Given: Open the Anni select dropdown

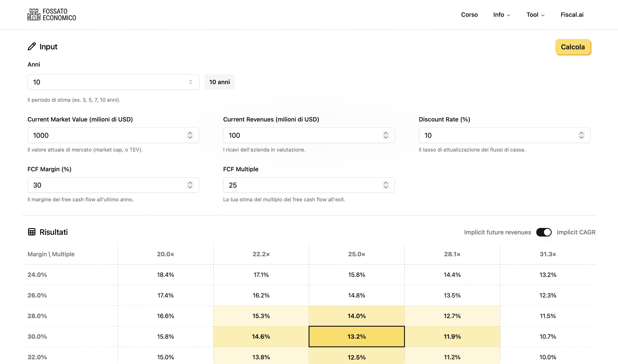Looking at the screenshot, I should (x=113, y=82).
